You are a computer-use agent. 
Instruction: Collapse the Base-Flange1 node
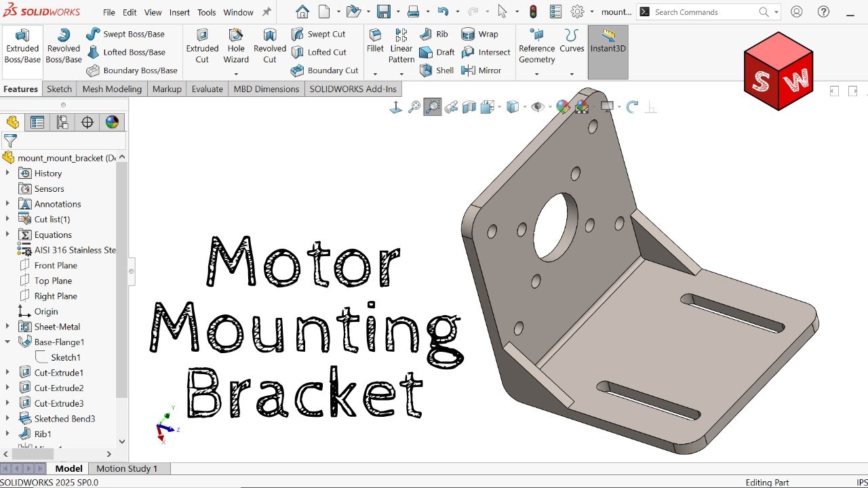[7, 342]
